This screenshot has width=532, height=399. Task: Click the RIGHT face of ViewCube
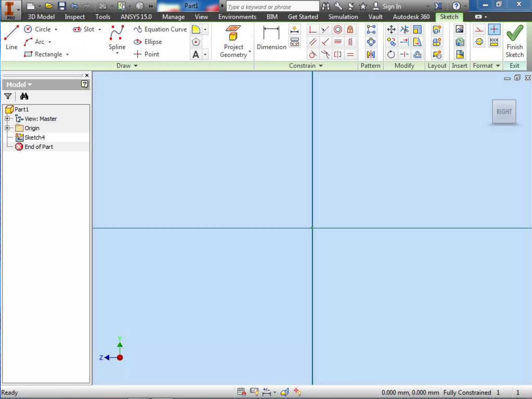click(x=504, y=112)
